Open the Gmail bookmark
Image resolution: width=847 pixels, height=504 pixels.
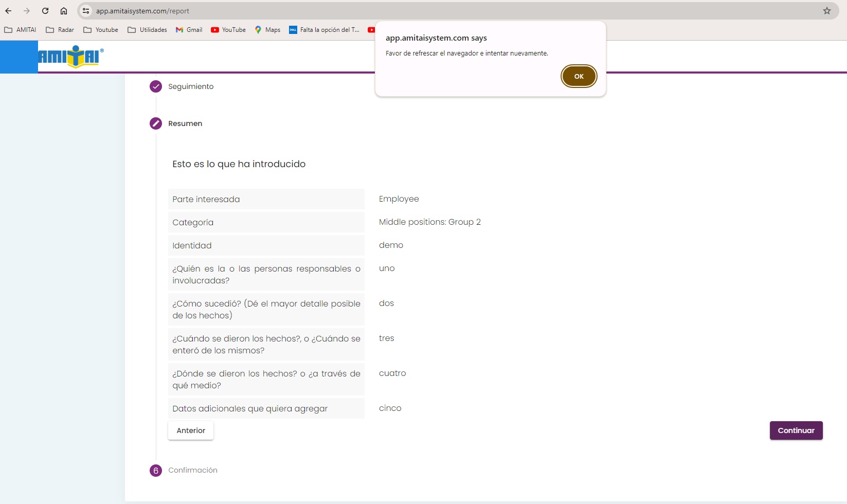click(189, 30)
